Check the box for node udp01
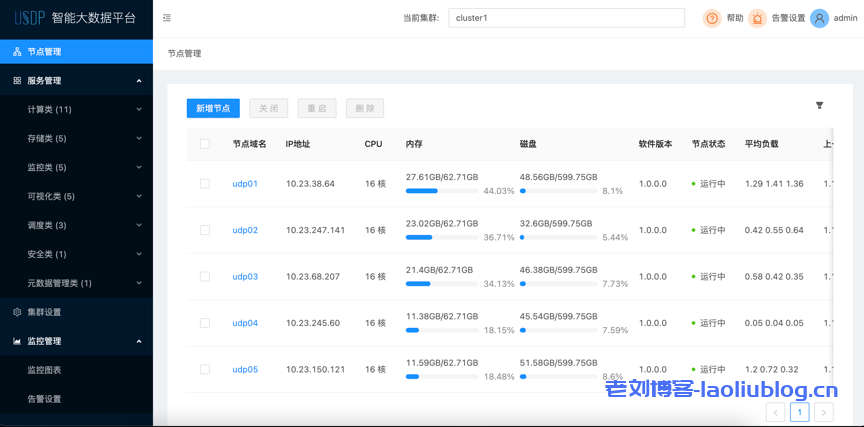The image size is (864, 427). tap(205, 183)
